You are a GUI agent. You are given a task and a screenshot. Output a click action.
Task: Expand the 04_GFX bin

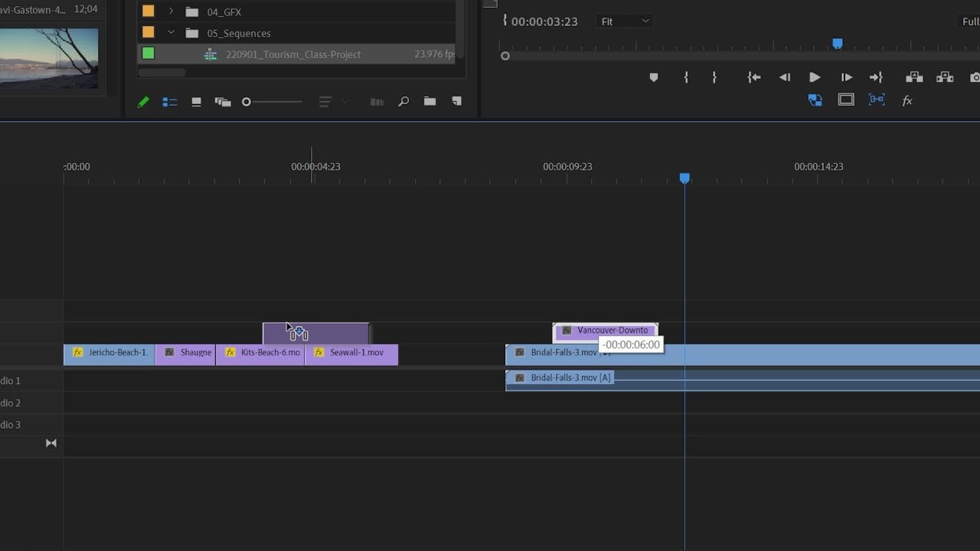point(171,11)
